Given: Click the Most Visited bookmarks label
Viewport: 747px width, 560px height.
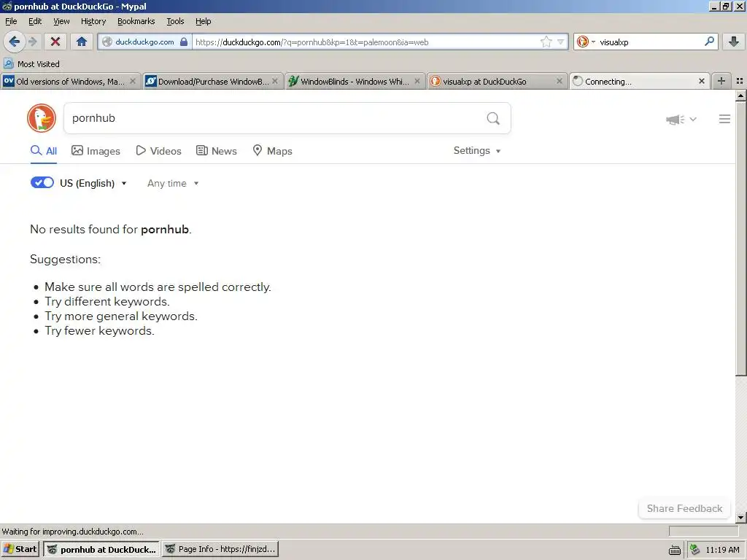Looking at the screenshot, I should tap(39, 64).
